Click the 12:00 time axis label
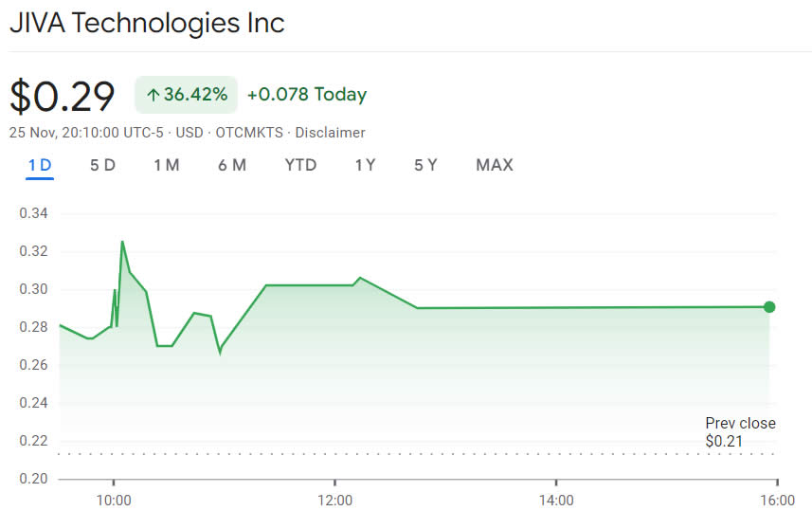Viewport: 812px width, 529px height. point(334,500)
